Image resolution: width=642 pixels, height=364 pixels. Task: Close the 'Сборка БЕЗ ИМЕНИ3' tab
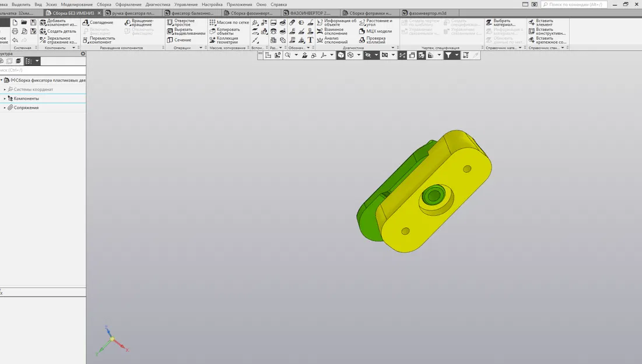click(x=99, y=13)
